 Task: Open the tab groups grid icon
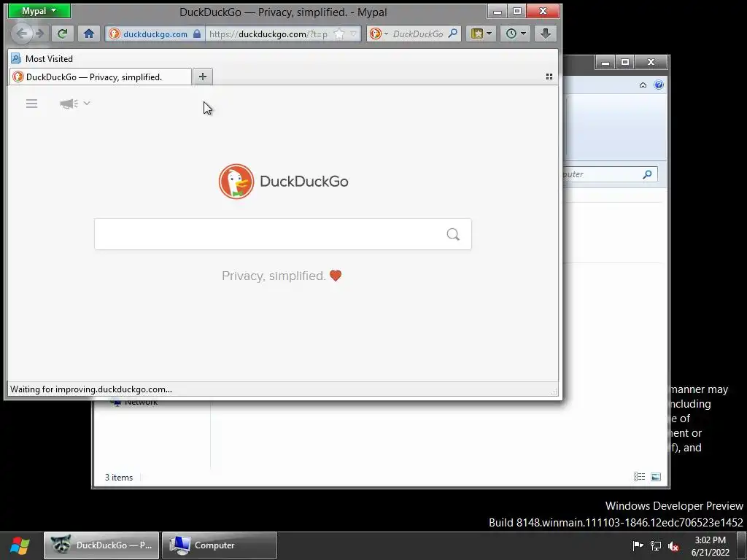pos(549,77)
